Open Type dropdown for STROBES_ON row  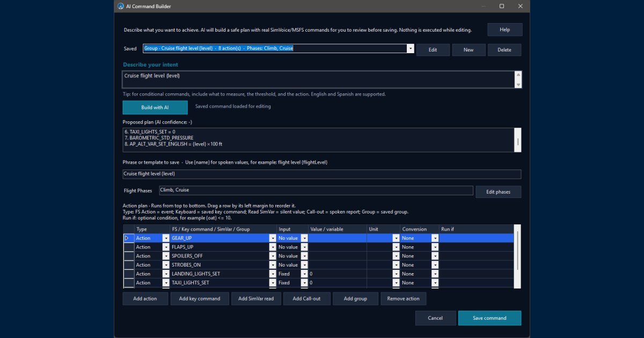[166, 265]
